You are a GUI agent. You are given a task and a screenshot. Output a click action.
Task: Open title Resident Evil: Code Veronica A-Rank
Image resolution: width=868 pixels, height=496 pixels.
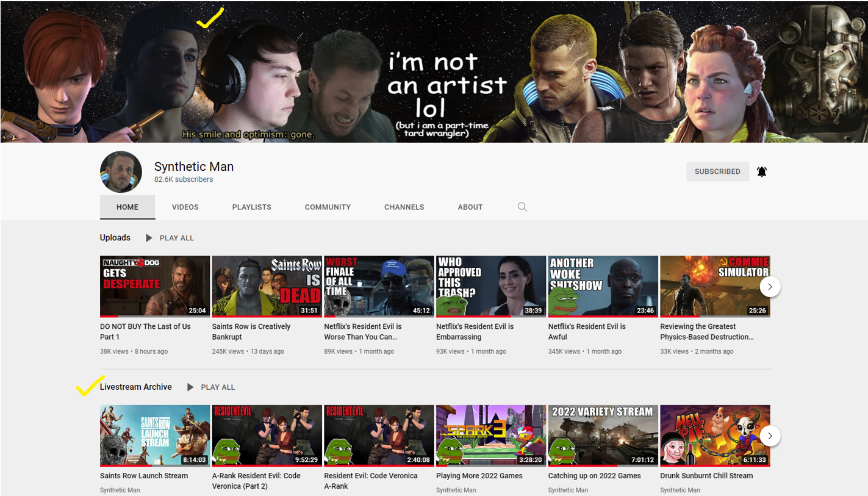(371, 481)
